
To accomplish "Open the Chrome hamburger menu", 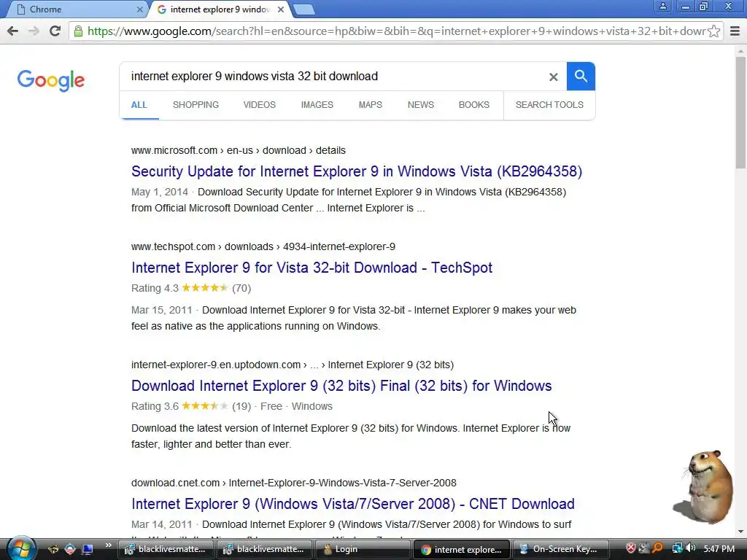I will point(735,31).
